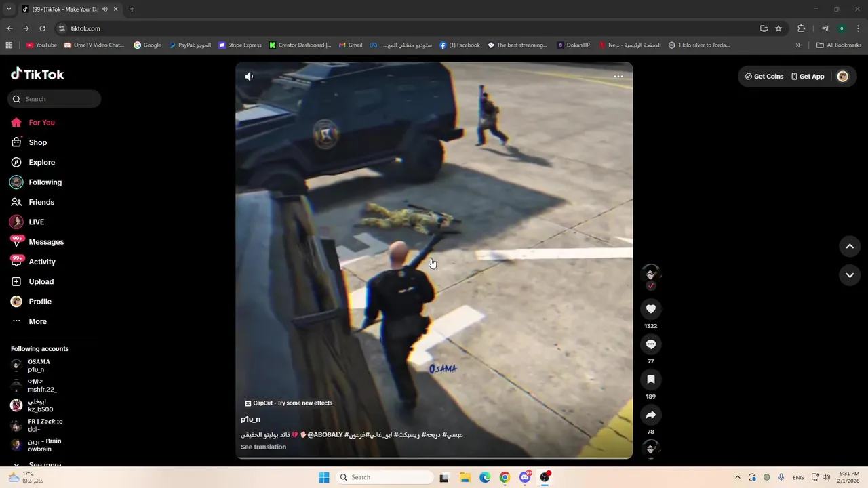Open Google Chrome from the taskbar
This screenshot has height=488, width=868.
pyautogui.click(x=505, y=477)
